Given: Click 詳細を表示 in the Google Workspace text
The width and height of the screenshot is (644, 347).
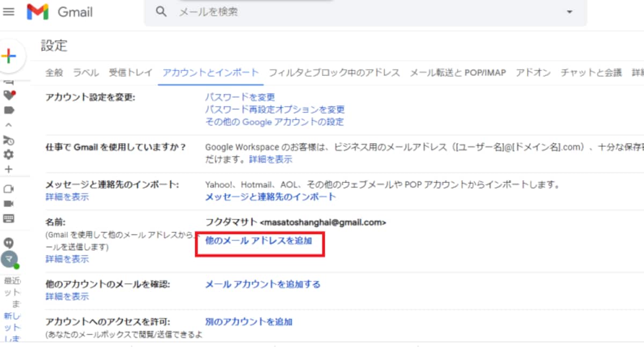Looking at the screenshot, I should [270, 159].
